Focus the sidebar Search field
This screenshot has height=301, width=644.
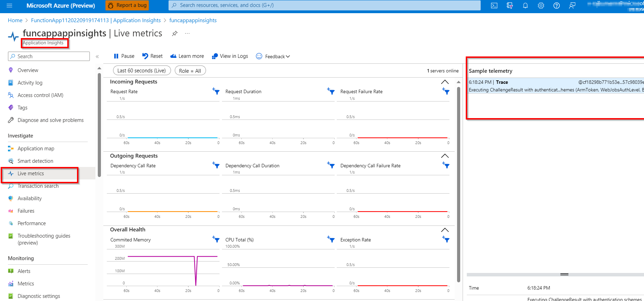click(49, 56)
